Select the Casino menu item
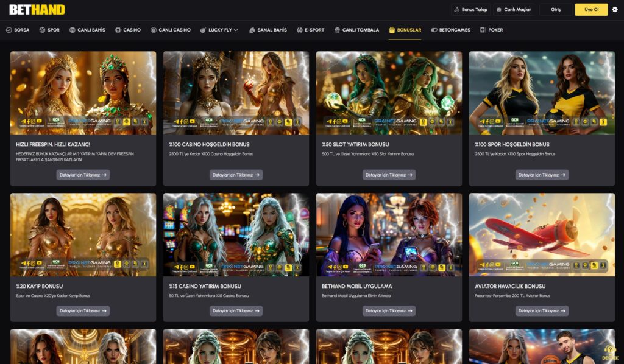Image resolution: width=624 pixels, height=364 pixels. click(128, 30)
